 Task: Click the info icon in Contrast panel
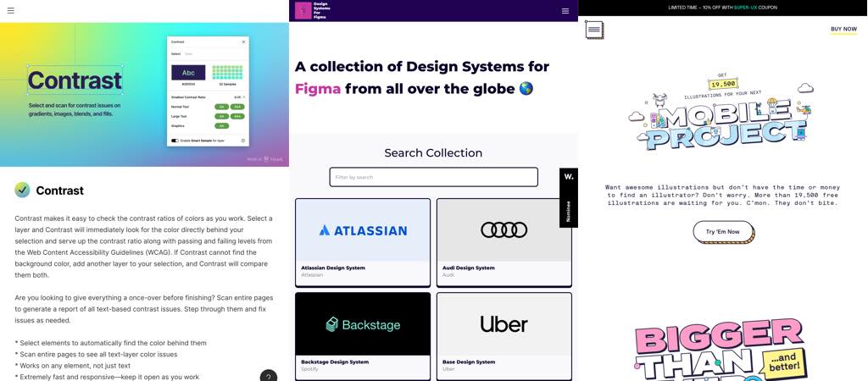(243, 141)
